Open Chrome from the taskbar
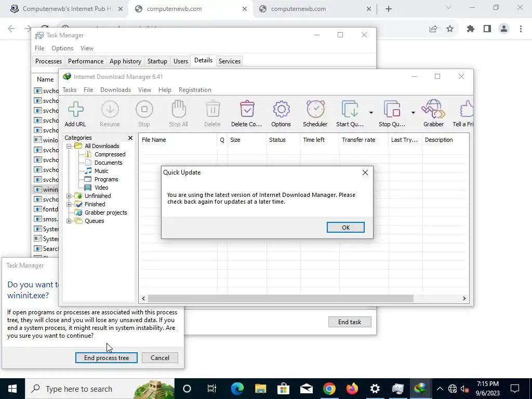Screen dimensions: 532x399 (x=329, y=389)
